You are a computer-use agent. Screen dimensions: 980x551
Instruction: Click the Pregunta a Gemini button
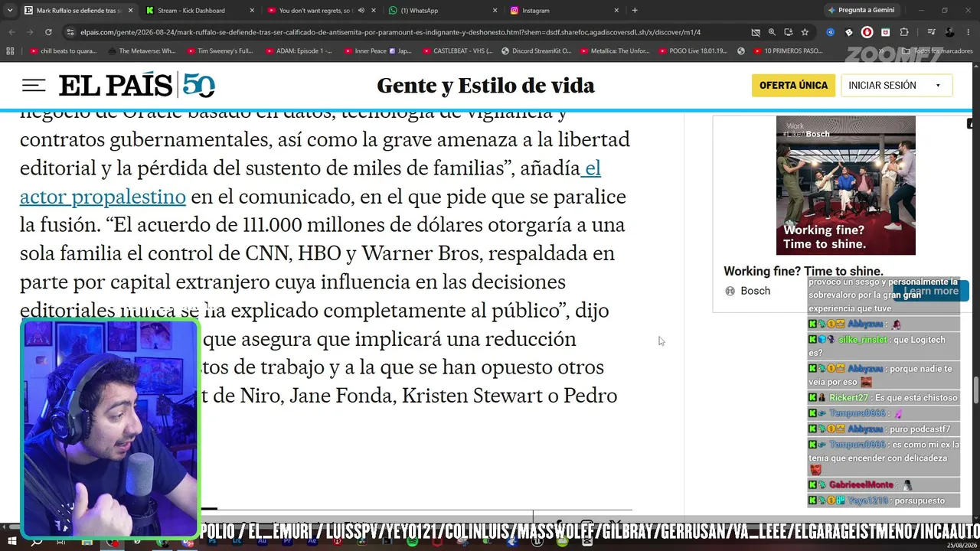point(861,11)
